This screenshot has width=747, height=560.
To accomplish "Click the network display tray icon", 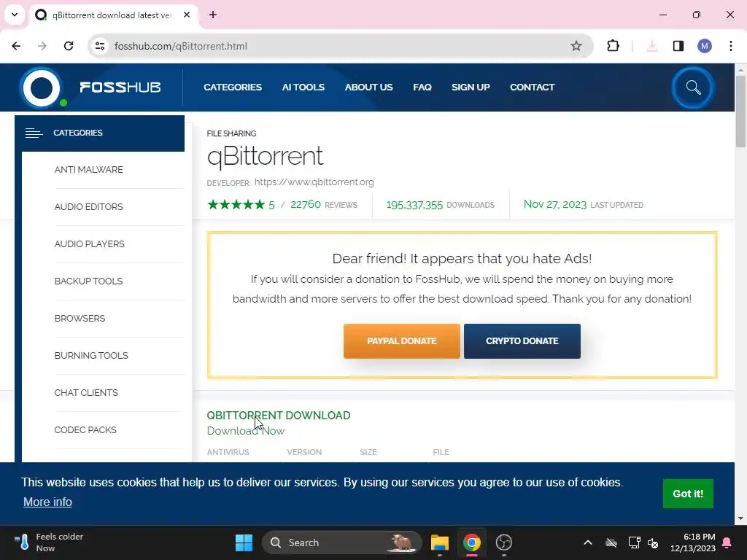I will [634, 542].
